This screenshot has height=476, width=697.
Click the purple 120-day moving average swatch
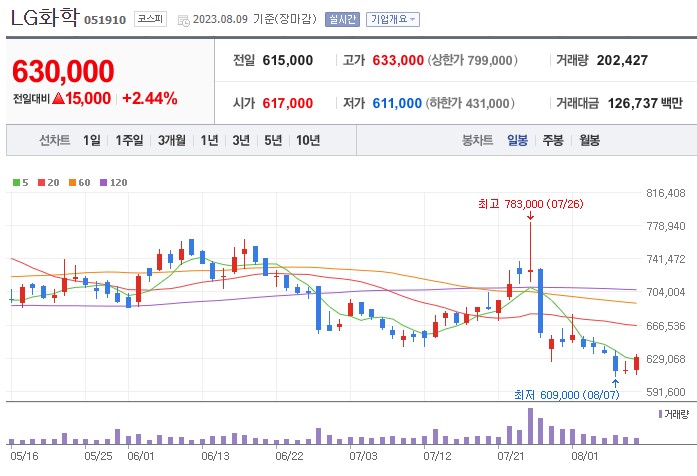(x=104, y=182)
